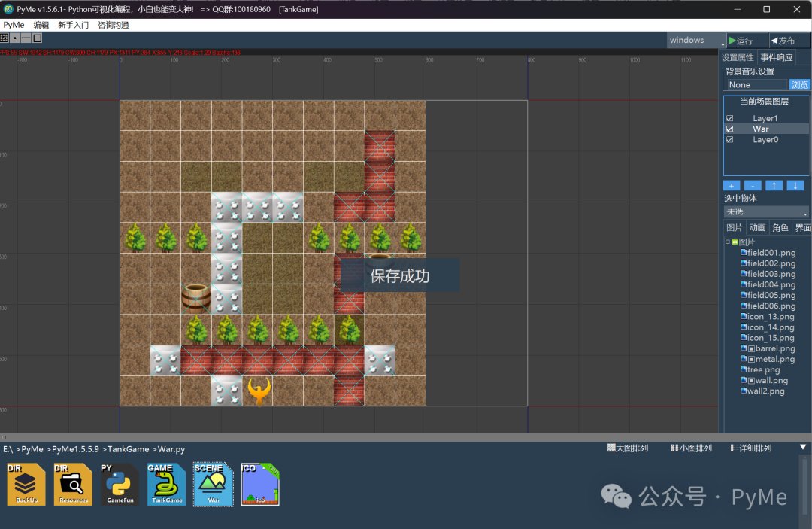Toggle Layer0 visibility checkbox

coord(729,140)
